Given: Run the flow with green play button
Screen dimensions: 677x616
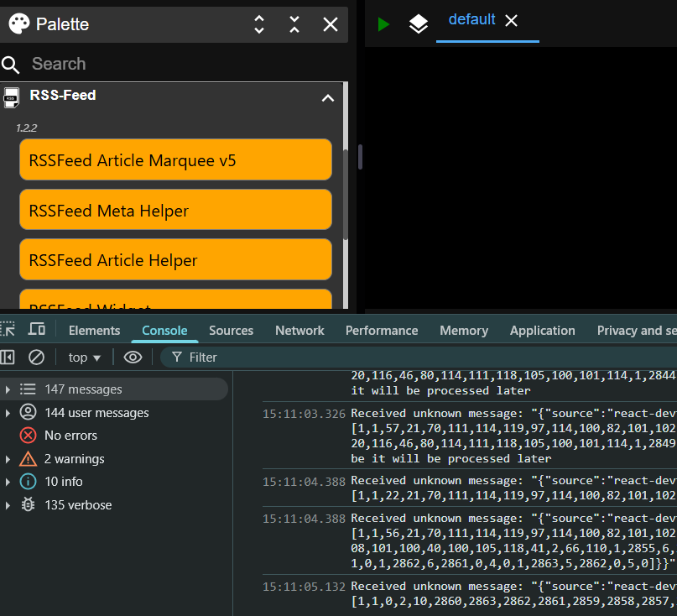Looking at the screenshot, I should (383, 23).
